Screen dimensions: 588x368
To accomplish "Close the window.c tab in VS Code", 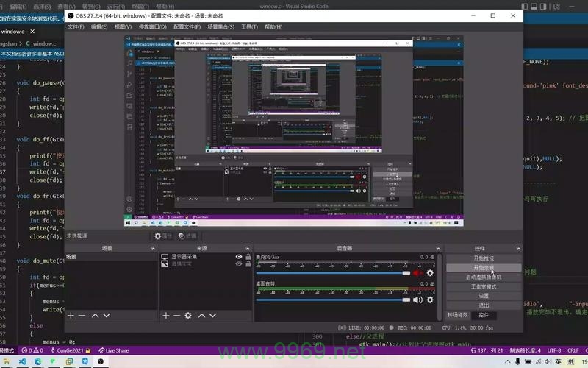I will coord(32,32).
